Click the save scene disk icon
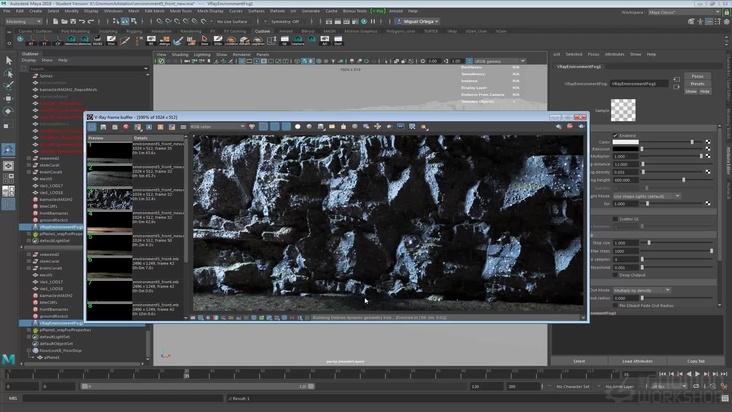 click(x=73, y=21)
